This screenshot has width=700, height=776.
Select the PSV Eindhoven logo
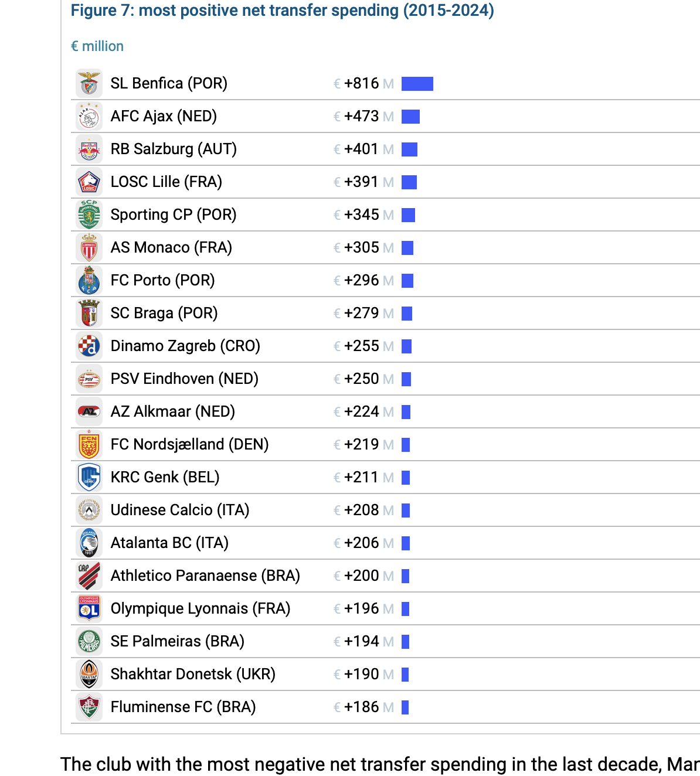click(x=89, y=379)
